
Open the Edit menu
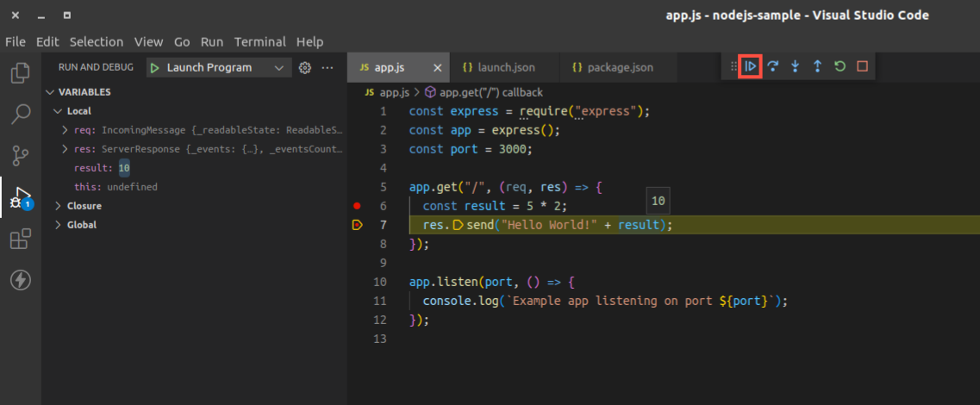tap(47, 42)
